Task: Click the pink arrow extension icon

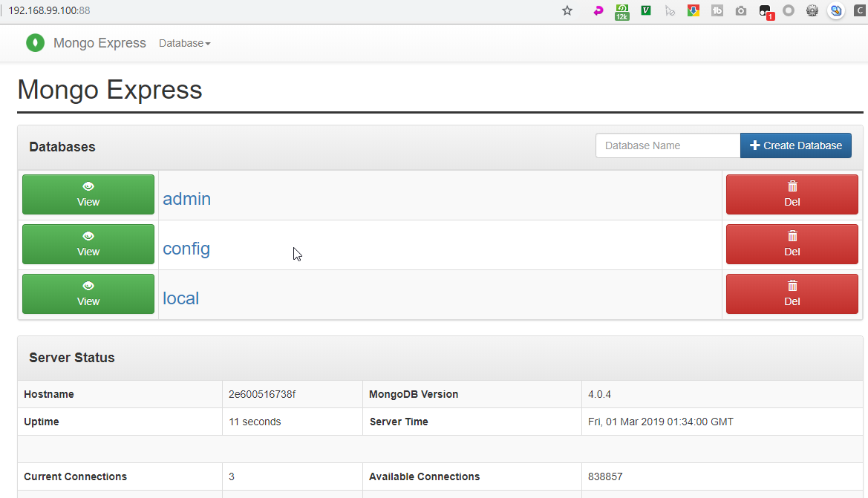Action: (598, 10)
